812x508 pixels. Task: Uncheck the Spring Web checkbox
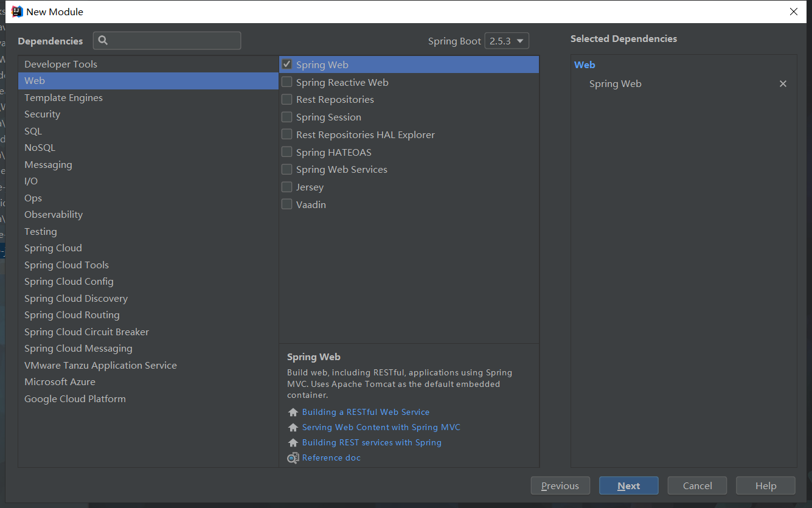287,64
